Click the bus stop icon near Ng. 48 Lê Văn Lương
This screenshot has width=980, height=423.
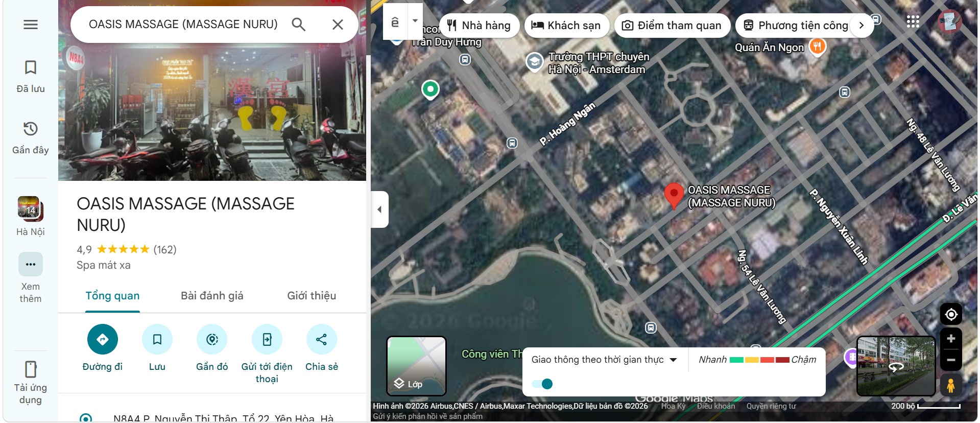point(845,92)
